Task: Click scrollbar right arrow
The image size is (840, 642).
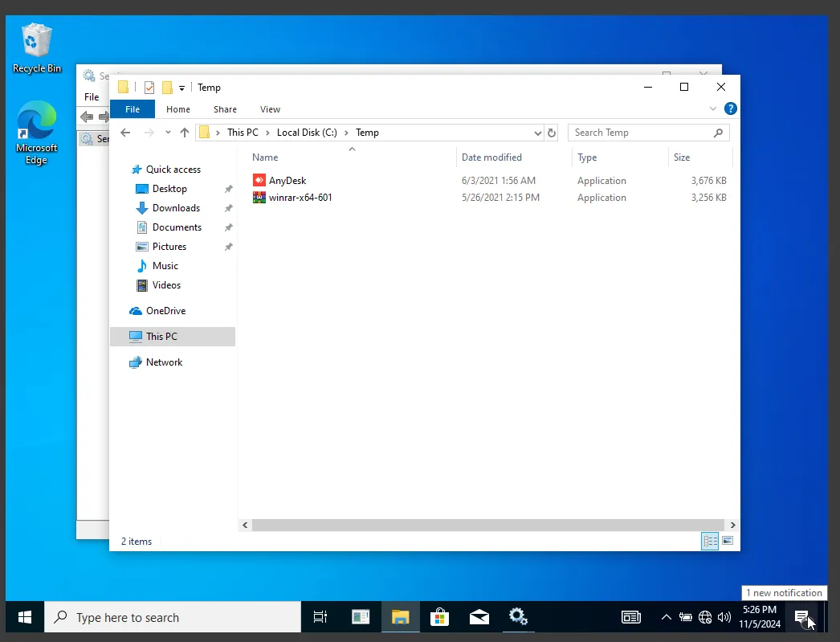Action: coord(732,525)
